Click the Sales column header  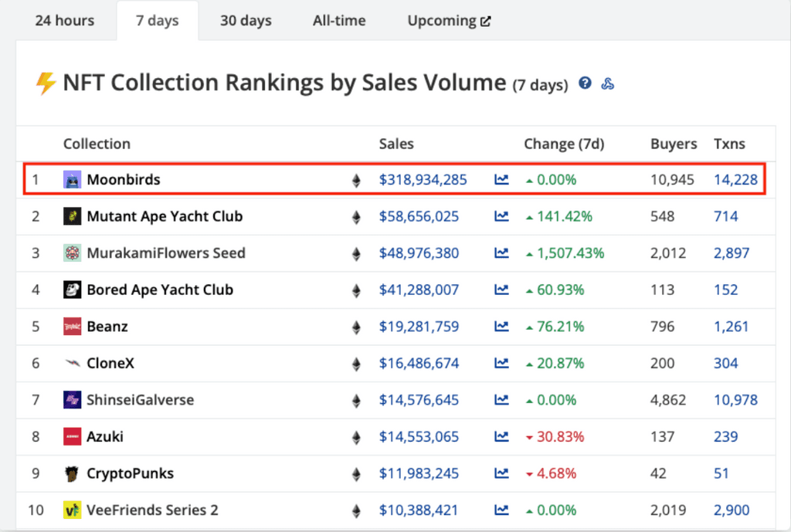click(x=396, y=144)
